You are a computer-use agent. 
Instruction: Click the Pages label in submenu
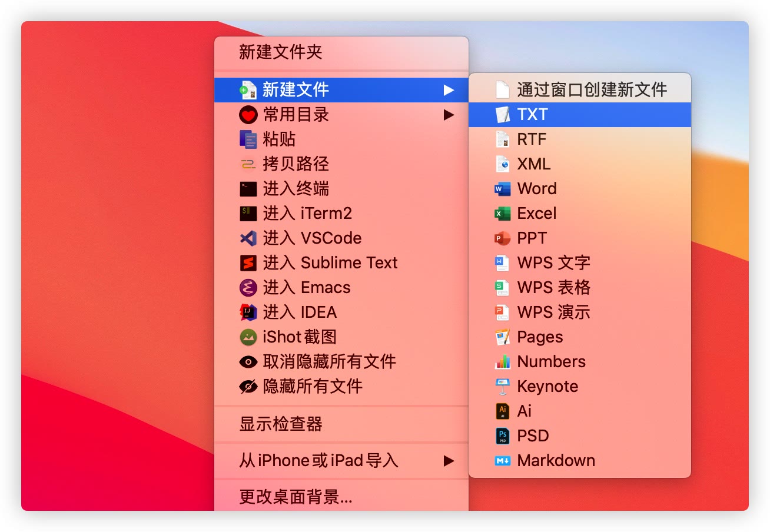click(540, 338)
